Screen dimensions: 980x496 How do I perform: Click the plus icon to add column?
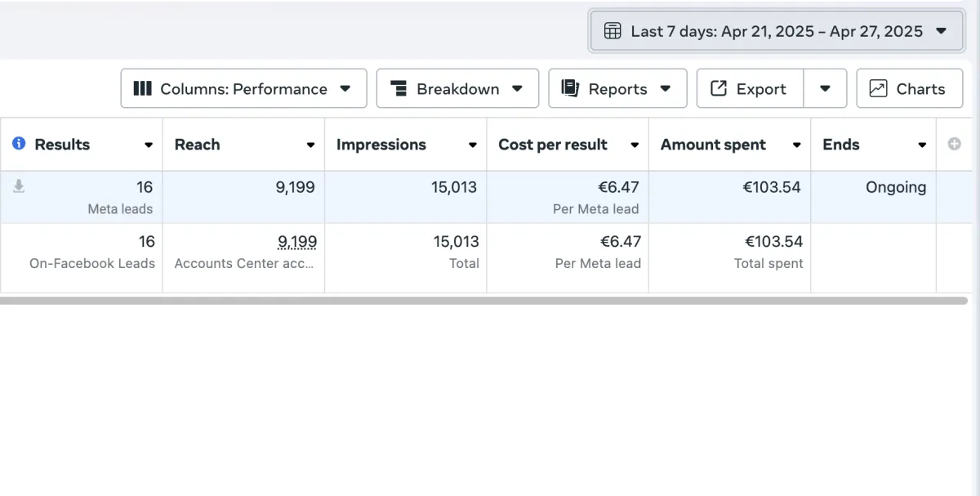954,144
